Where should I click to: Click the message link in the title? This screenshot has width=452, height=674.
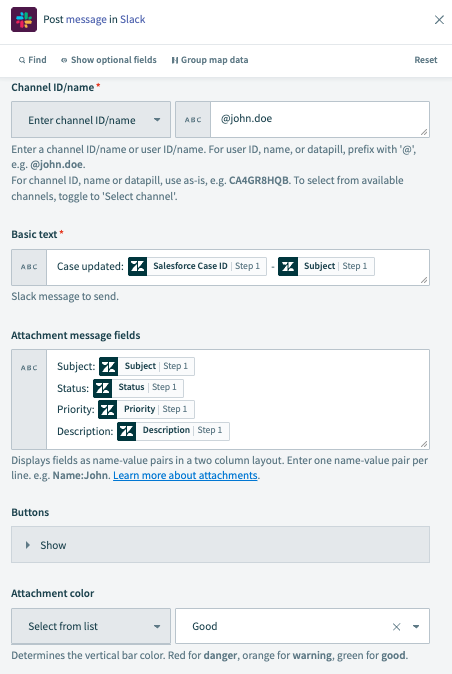(x=86, y=20)
